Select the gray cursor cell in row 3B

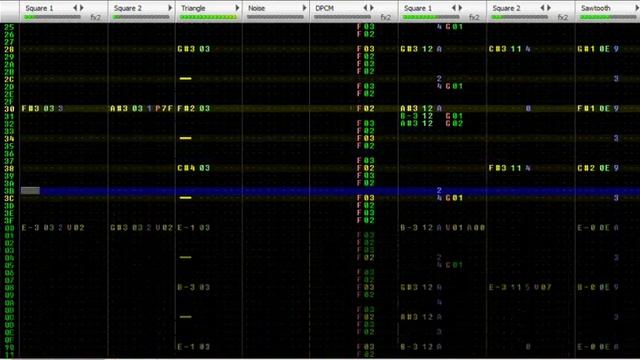31,191
